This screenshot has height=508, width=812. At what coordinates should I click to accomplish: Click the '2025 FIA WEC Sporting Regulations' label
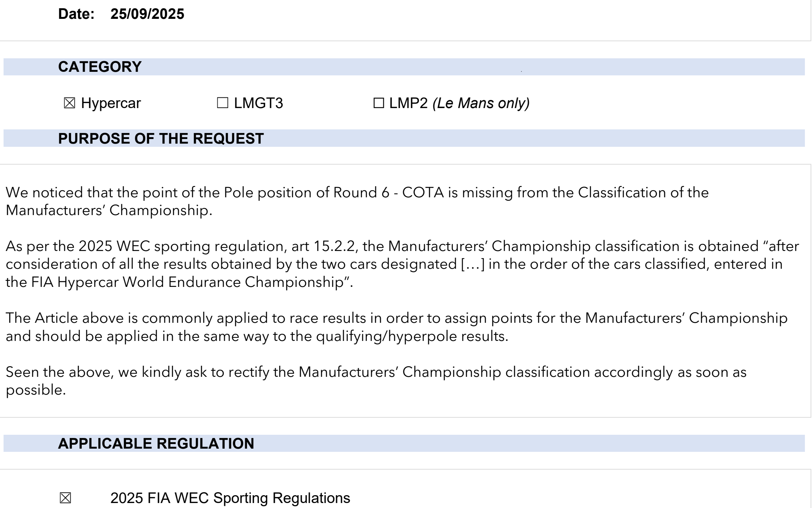230,498
